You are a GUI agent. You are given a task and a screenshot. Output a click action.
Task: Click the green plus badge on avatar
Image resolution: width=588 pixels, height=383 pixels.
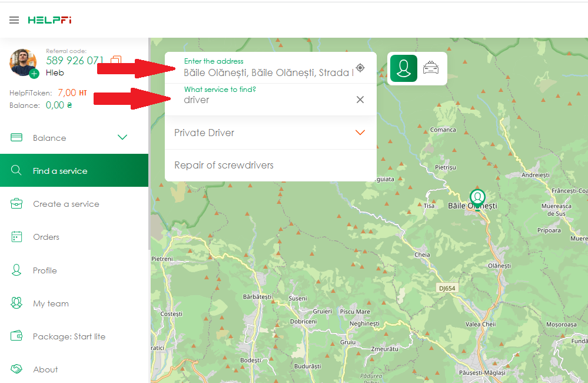[x=34, y=73]
